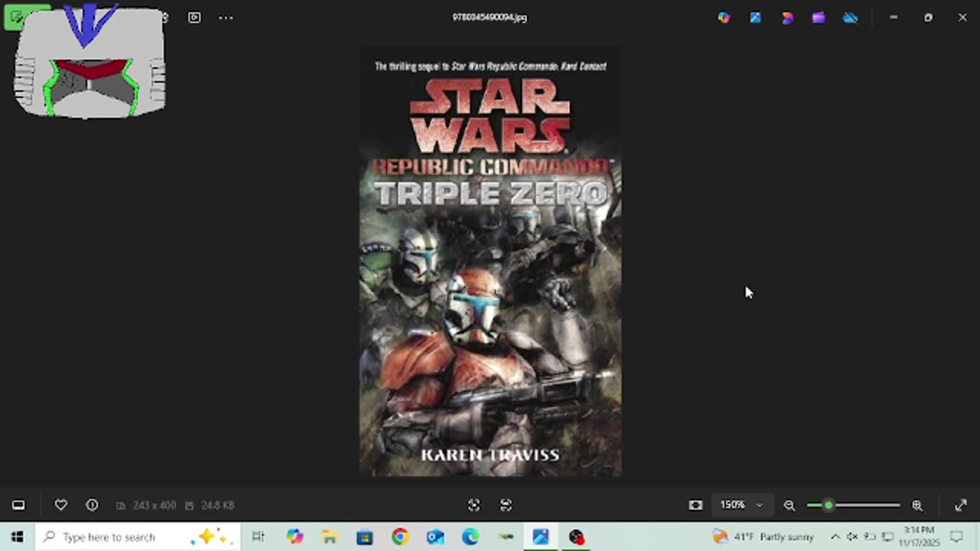Toggle the filmstrip view
Screen dimensions: 980x551
point(18,505)
